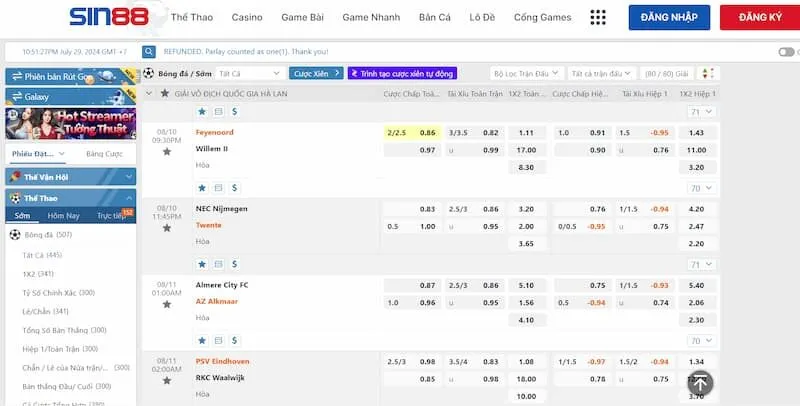Open the Cổng Games menu
The width and height of the screenshot is (800, 406).
pyautogui.click(x=542, y=17)
